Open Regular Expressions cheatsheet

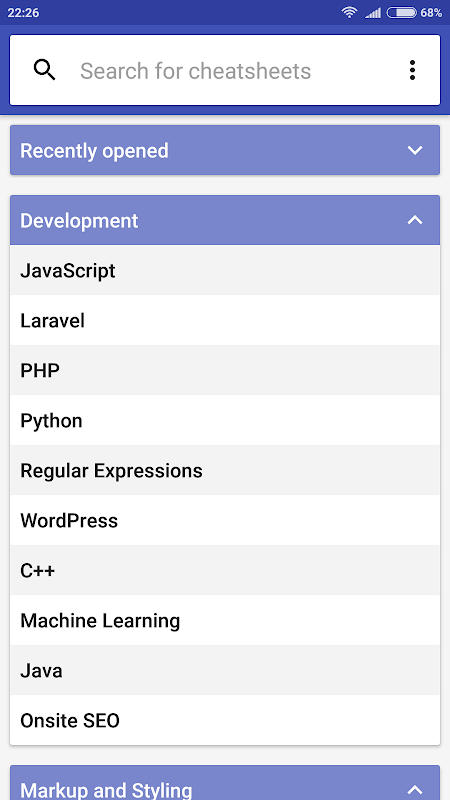pyautogui.click(x=225, y=470)
